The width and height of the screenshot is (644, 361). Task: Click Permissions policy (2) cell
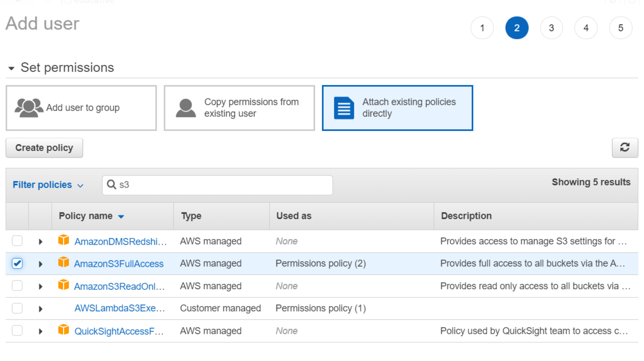pyautogui.click(x=321, y=263)
